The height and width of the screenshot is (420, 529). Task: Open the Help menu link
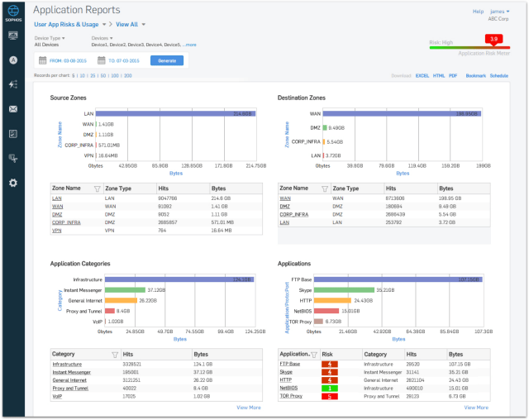478,12
